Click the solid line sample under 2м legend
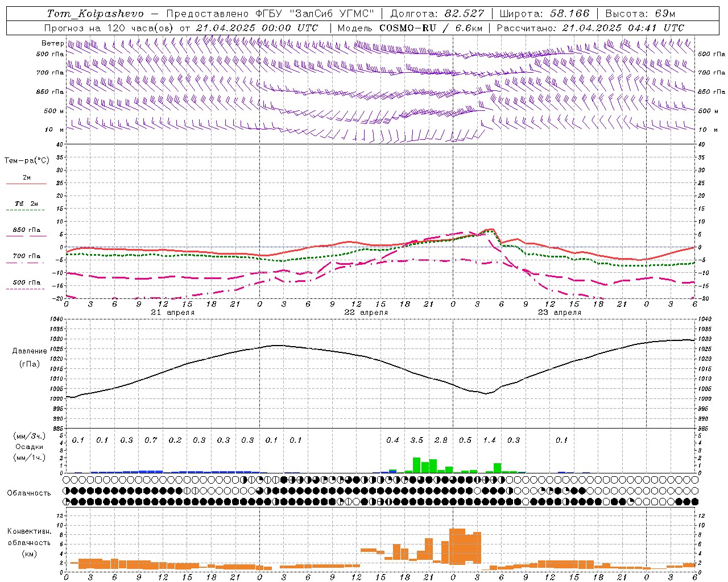This screenshot has width=728, height=582. coord(26,184)
